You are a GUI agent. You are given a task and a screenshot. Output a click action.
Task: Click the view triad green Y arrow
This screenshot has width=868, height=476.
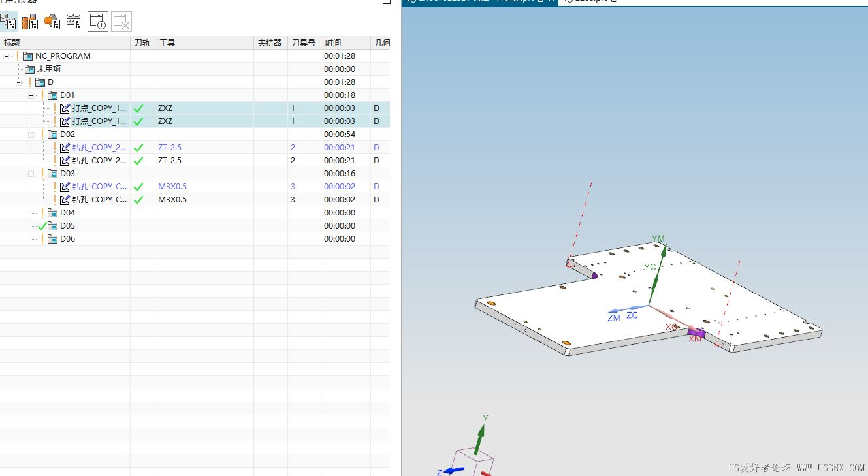480,439
